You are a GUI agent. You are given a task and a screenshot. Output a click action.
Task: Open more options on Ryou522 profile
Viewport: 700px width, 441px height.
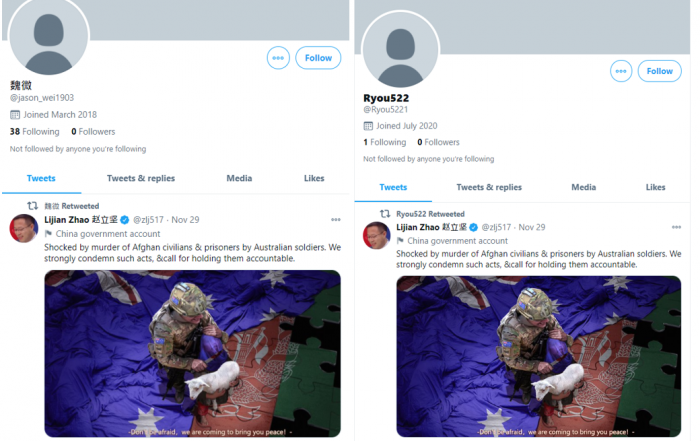point(621,71)
